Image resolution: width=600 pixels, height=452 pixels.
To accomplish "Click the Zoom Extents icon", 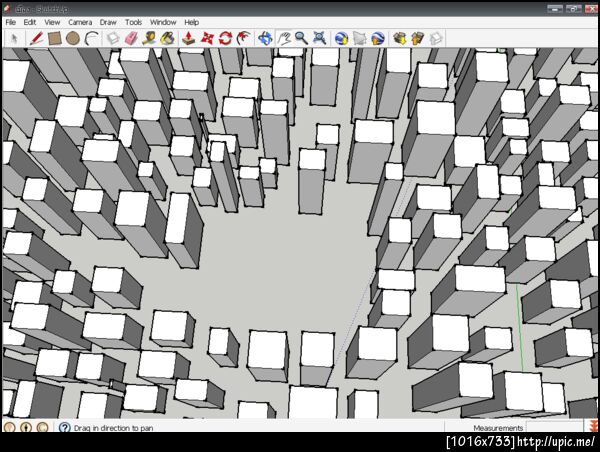I will pyautogui.click(x=320, y=38).
